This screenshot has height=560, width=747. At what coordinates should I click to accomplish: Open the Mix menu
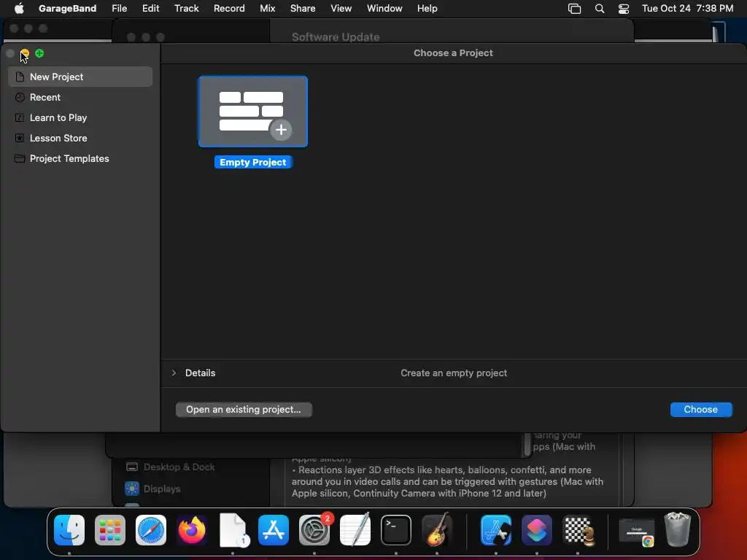pyautogui.click(x=267, y=9)
